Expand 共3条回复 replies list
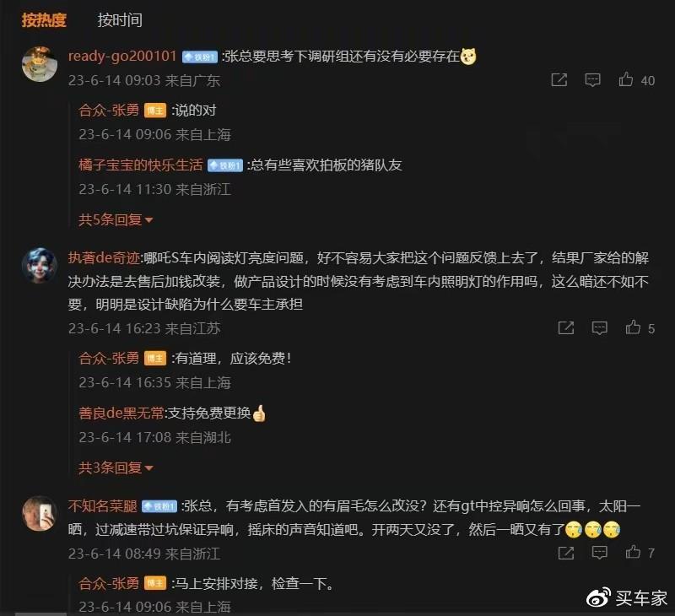The width and height of the screenshot is (675, 616). click(116, 467)
